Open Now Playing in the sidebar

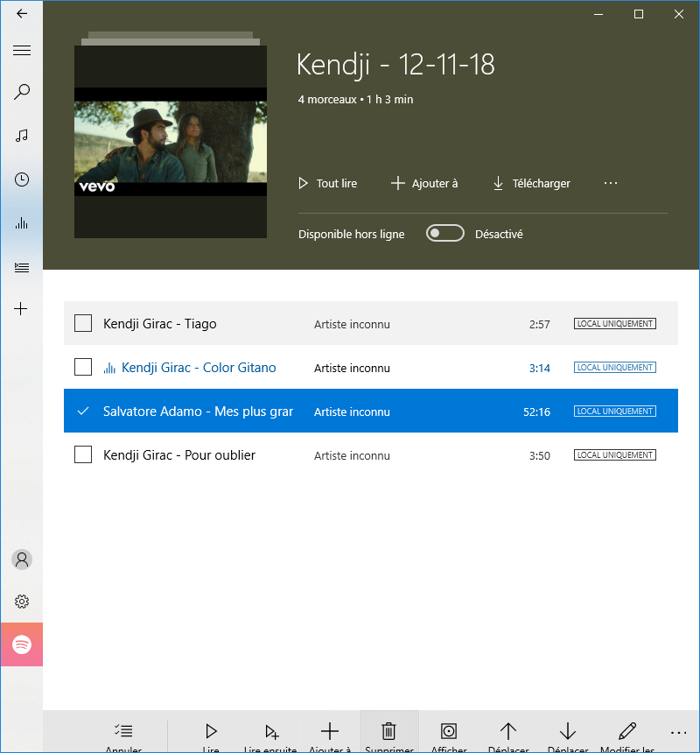click(x=22, y=223)
